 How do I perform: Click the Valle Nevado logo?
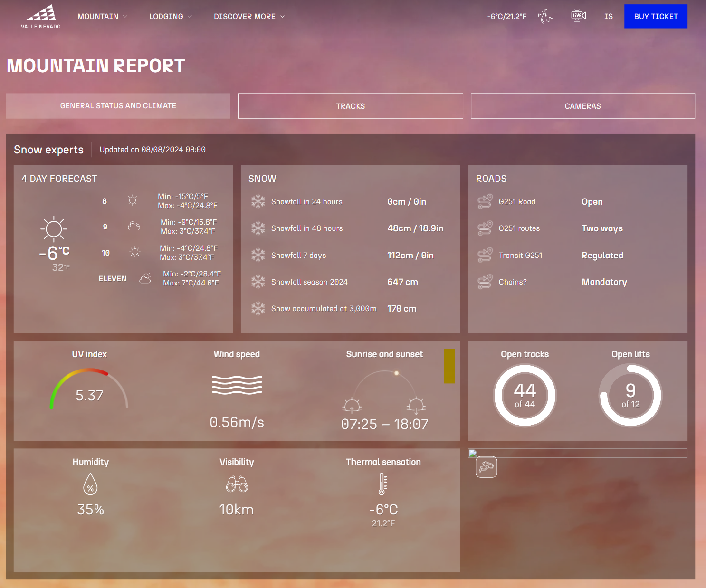(x=41, y=17)
